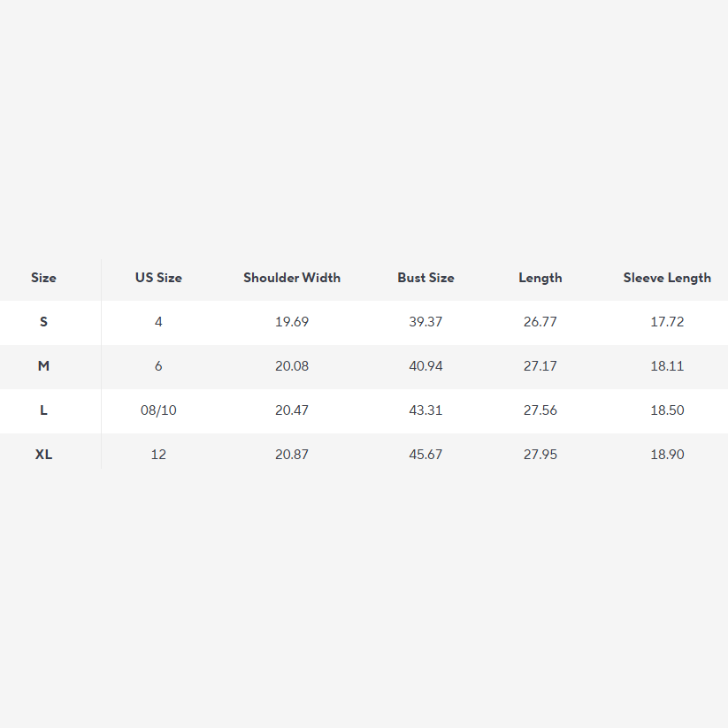Select shoulder width value 19.69

(292, 322)
